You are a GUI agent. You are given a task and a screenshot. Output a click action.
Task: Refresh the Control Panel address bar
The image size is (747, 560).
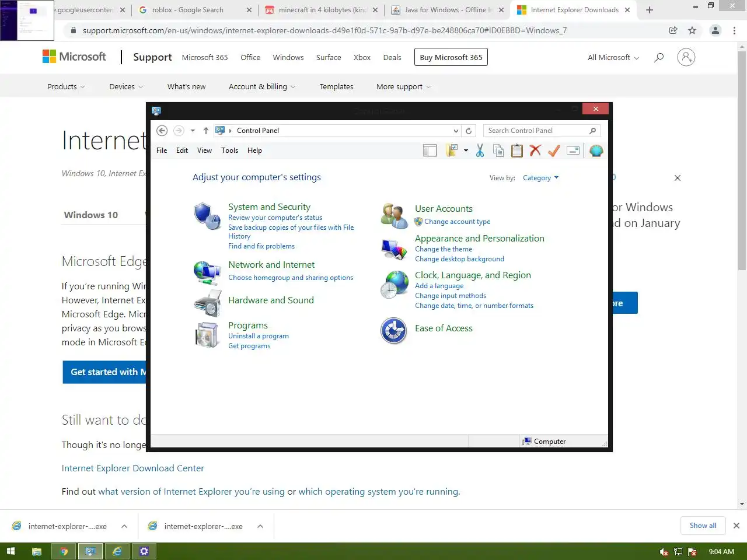pos(469,131)
